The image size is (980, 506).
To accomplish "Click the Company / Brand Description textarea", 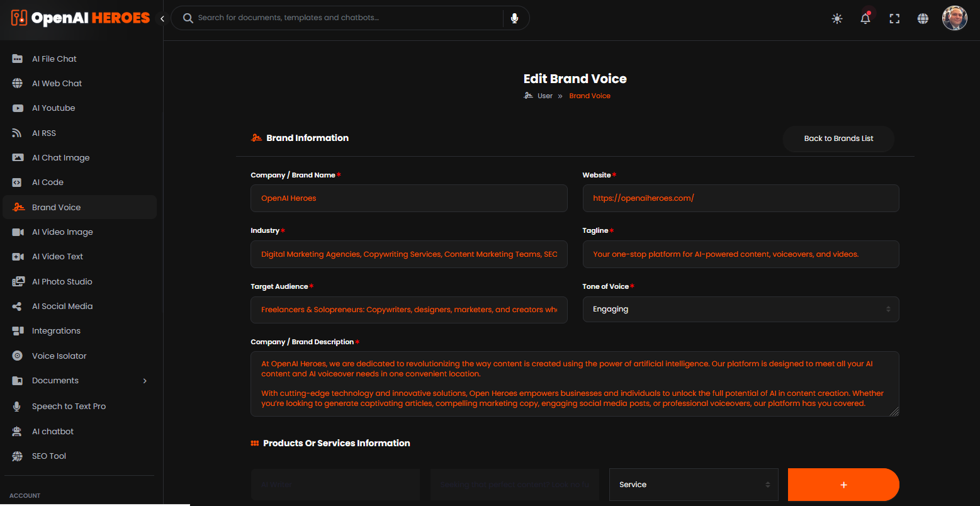I will coord(575,384).
